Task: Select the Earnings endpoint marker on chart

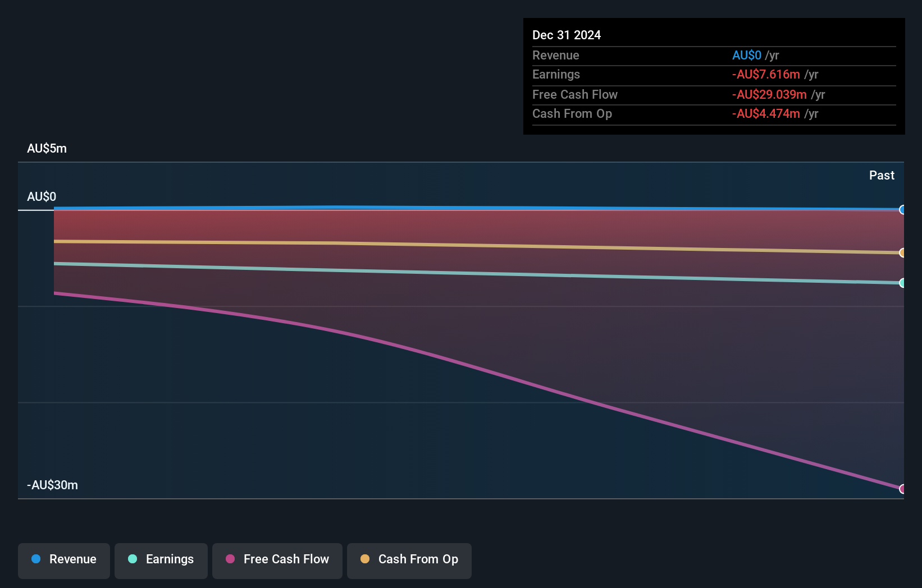Action: 902,283
